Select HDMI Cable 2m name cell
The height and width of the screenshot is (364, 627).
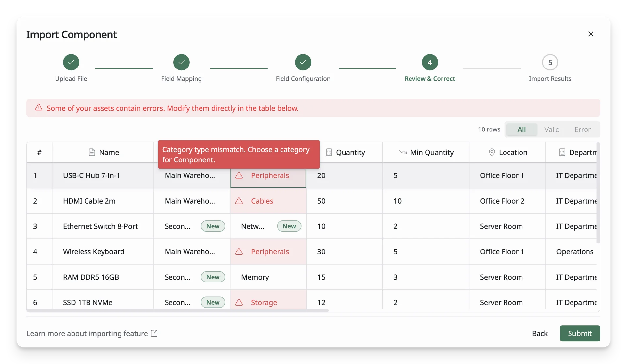click(103, 201)
